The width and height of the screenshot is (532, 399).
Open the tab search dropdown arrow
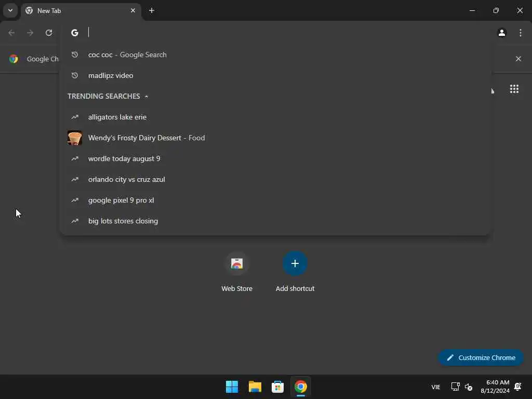click(10, 10)
